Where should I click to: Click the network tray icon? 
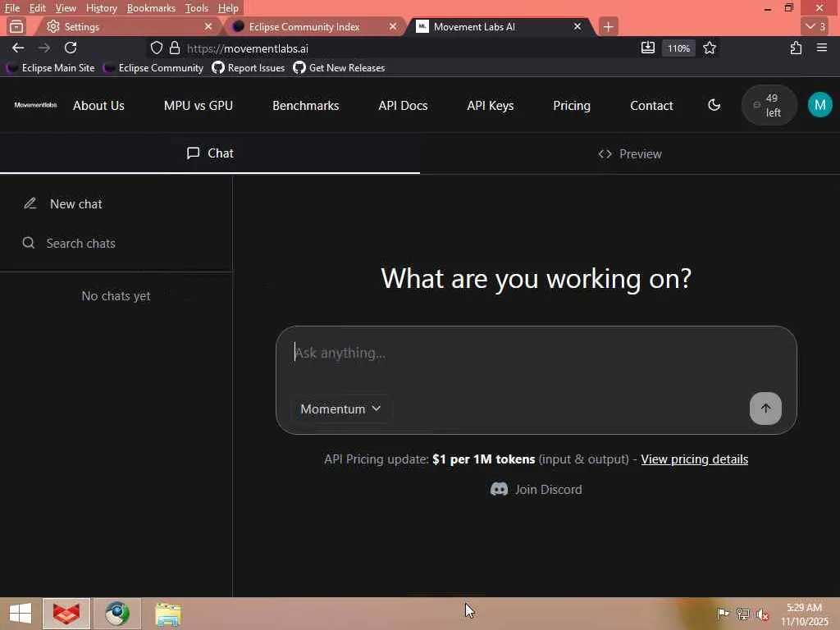click(742, 614)
